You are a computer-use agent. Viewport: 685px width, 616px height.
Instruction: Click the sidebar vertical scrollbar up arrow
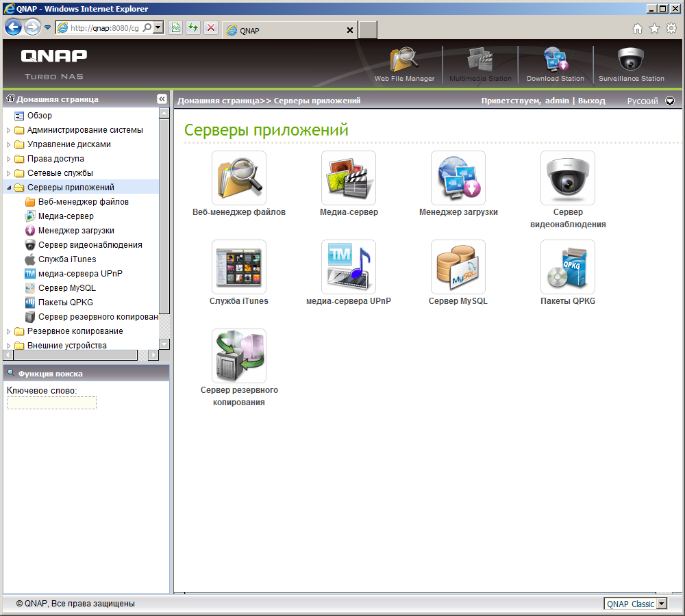pos(164,113)
